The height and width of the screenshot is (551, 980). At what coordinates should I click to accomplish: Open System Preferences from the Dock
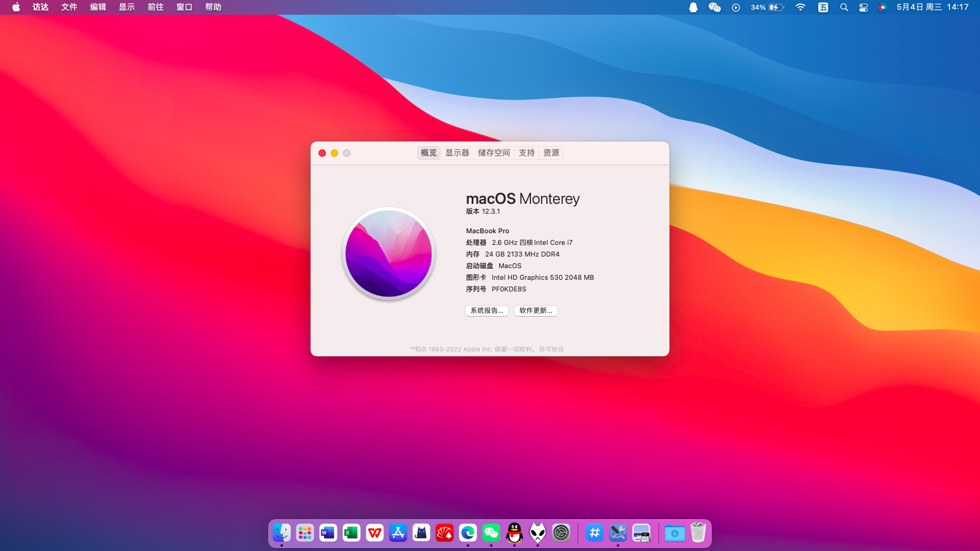561,533
